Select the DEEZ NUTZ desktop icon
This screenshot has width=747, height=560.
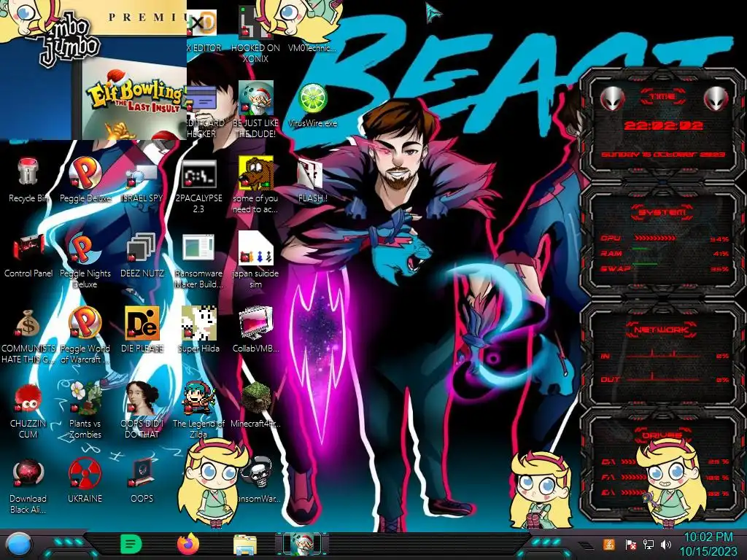(x=142, y=248)
